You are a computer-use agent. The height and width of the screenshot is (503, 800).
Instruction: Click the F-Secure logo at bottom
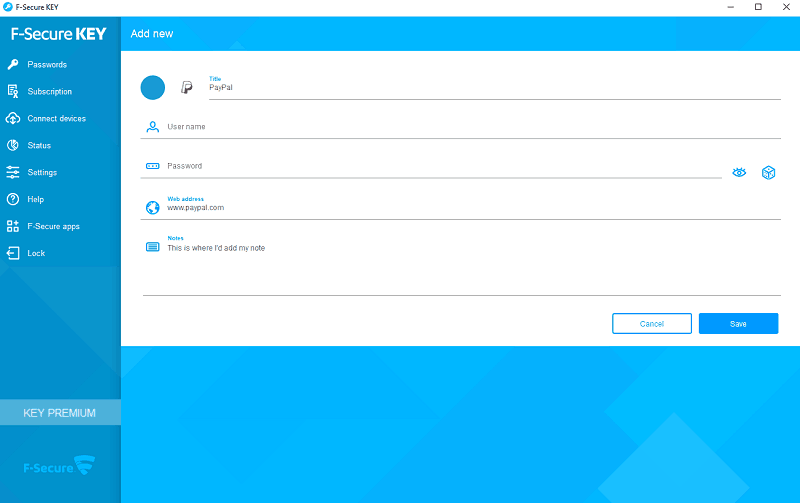59,466
